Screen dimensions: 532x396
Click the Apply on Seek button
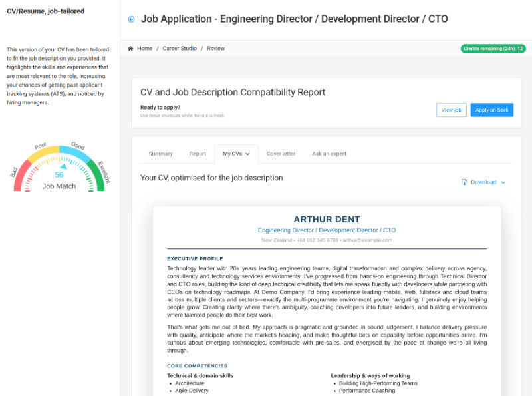(491, 110)
